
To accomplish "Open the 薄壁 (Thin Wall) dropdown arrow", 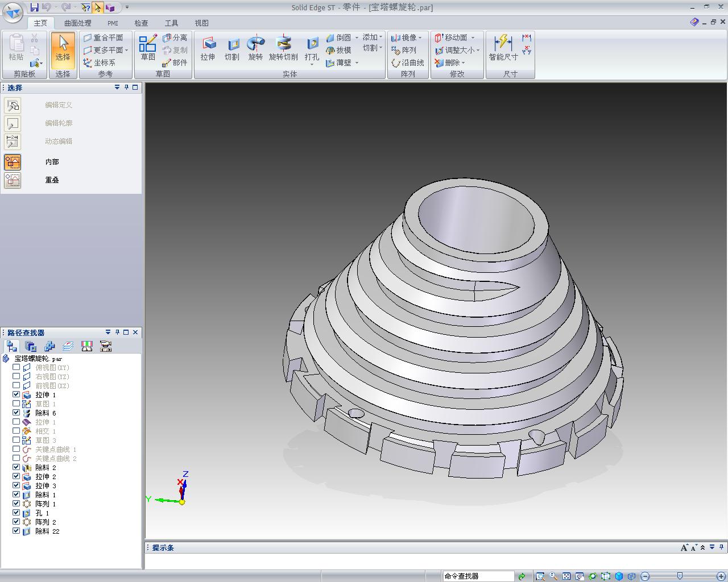I will pos(357,63).
